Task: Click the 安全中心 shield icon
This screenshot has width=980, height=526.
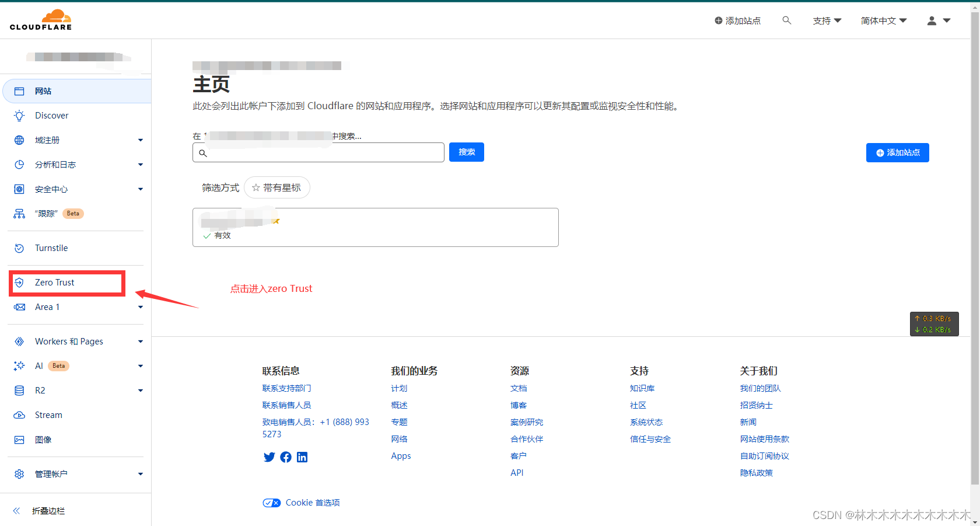Action: (x=19, y=189)
